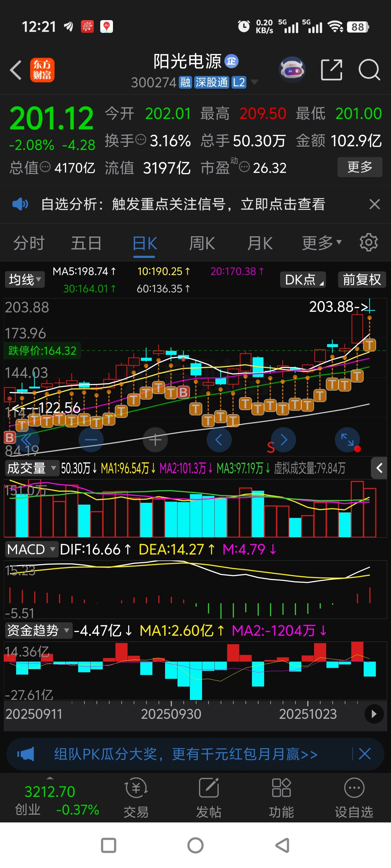Open the 东方财富 home logo
391x868 pixels.
[x=42, y=70]
